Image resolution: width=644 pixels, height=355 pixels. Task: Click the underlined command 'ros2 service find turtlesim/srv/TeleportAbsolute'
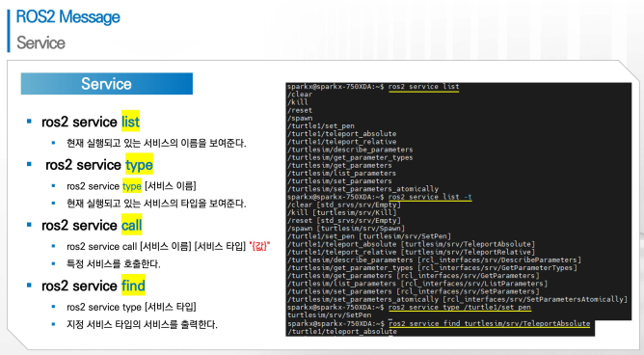coord(489,323)
